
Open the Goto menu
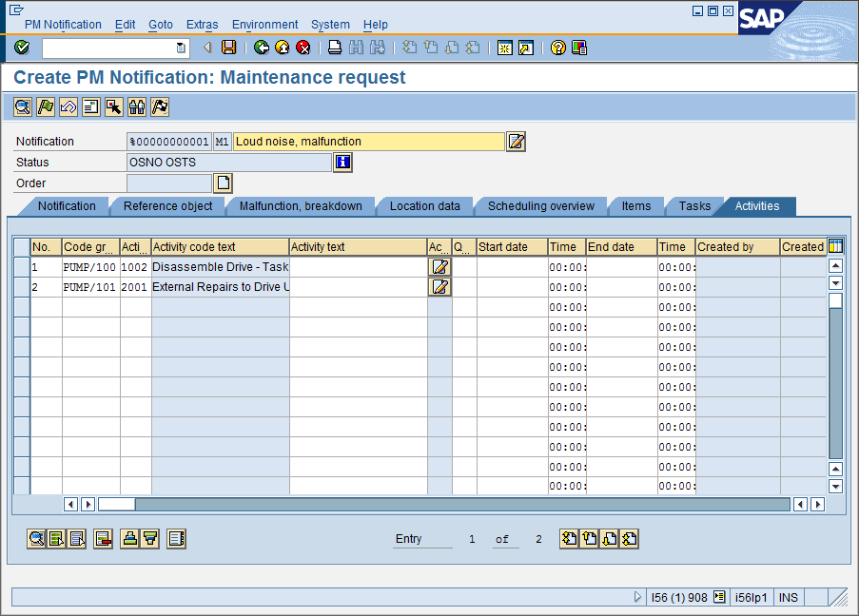pyautogui.click(x=161, y=25)
